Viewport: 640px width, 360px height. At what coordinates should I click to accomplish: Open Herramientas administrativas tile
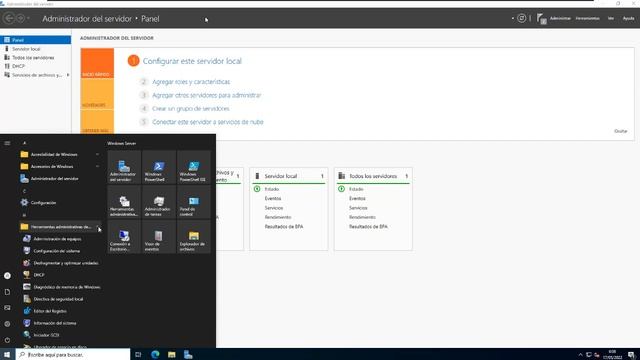[124, 202]
